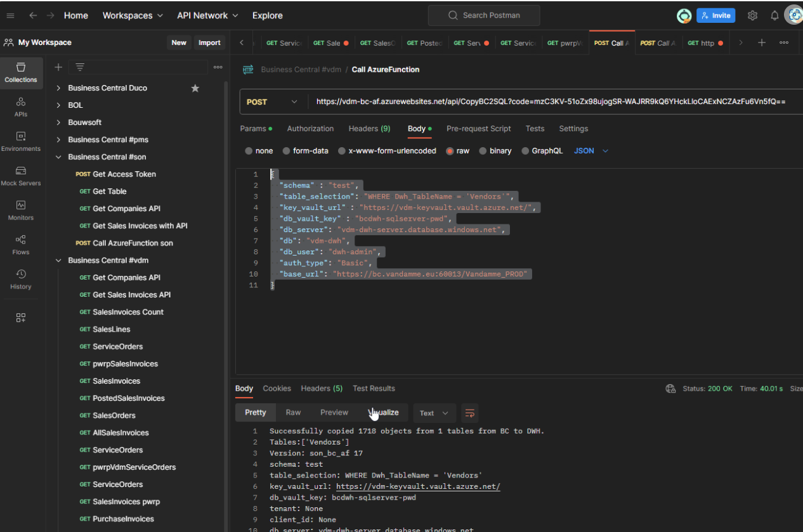Open the API Network dropdown
The image size is (803, 532).
pyautogui.click(x=207, y=15)
